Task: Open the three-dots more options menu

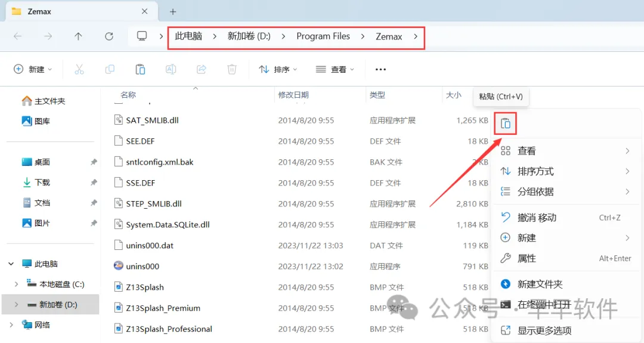Action: [x=380, y=69]
